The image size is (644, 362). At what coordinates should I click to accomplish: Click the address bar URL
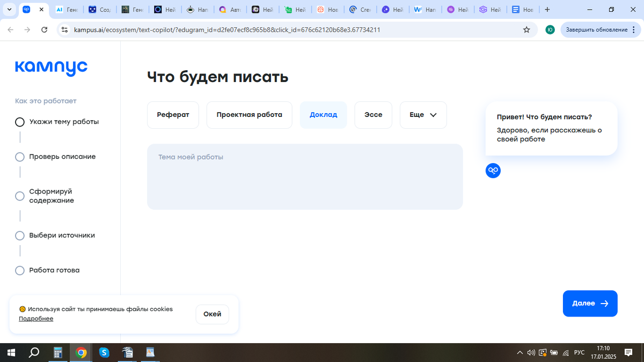(227, 29)
